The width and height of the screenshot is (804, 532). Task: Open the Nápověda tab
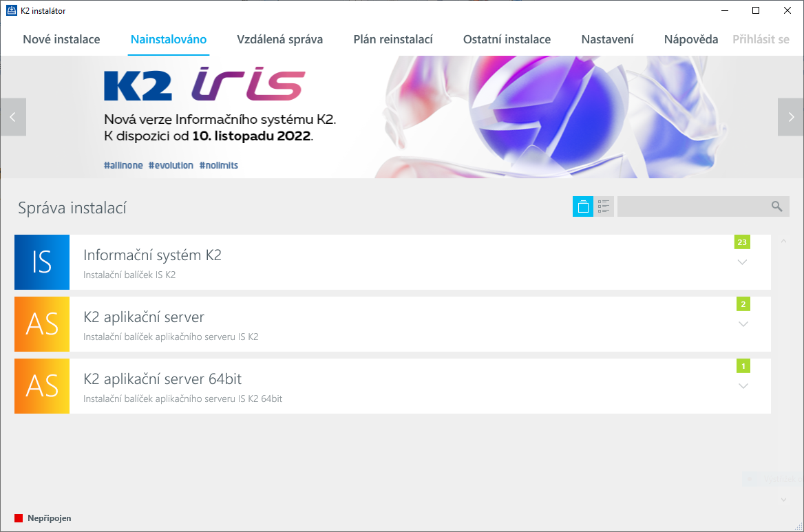691,39
